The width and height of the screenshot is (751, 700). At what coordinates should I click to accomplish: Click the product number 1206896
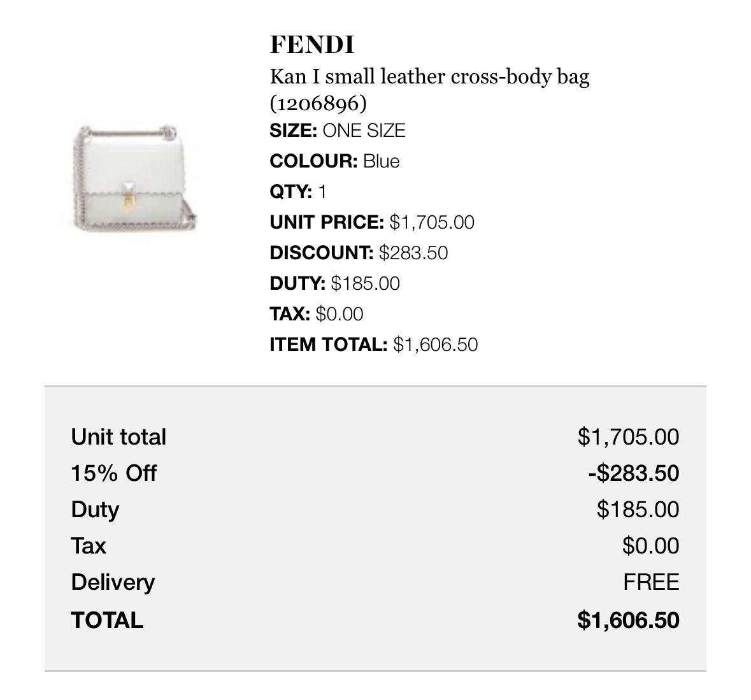pos(318,103)
